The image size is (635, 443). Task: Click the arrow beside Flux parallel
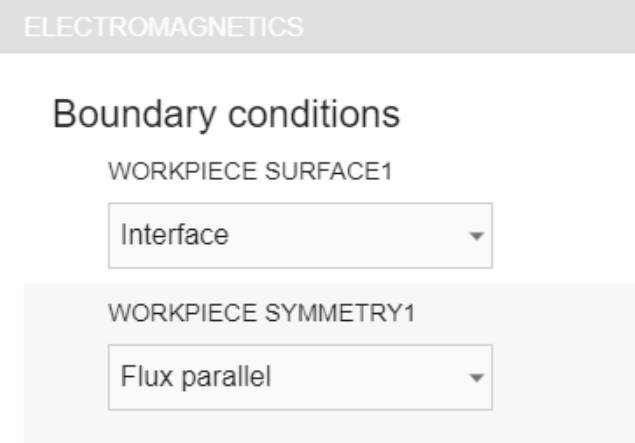(x=477, y=380)
